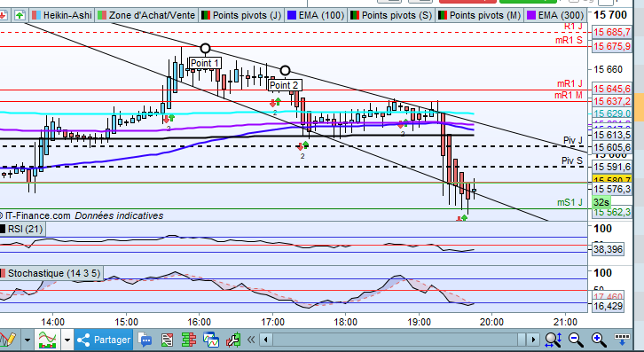Image resolution: width=644 pixels, height=352 pixels.
Task: Click the Heikin-Ashi color swatch
Action: click(36, 16)
